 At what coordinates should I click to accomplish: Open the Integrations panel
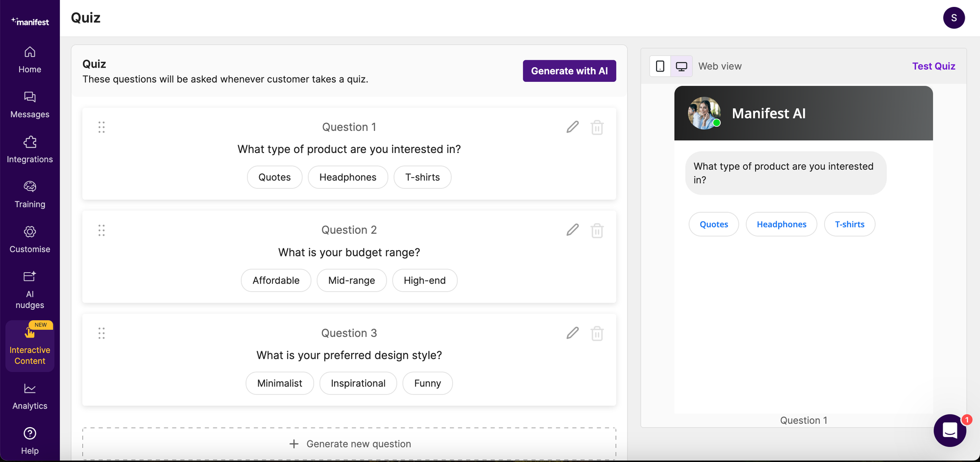tap(30, 149)
